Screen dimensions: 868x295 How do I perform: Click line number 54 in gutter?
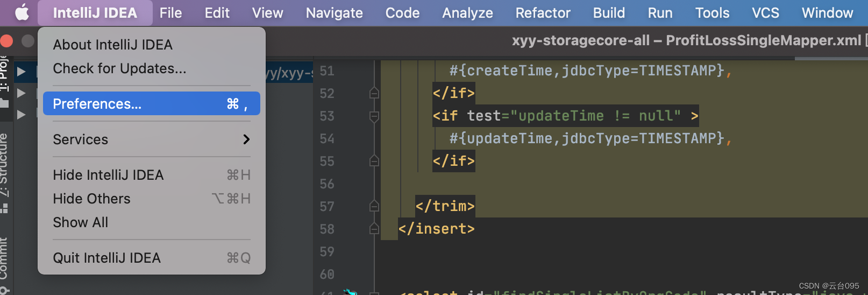327,139
